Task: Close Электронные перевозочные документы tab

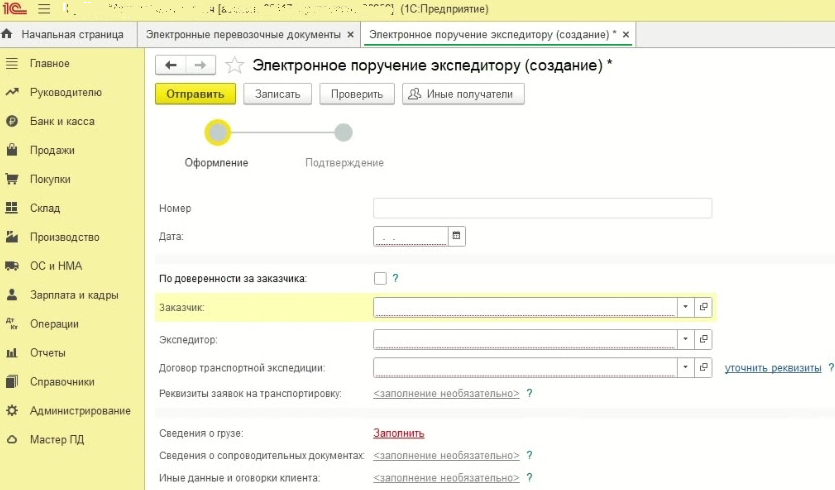Action: click(350, 34)
